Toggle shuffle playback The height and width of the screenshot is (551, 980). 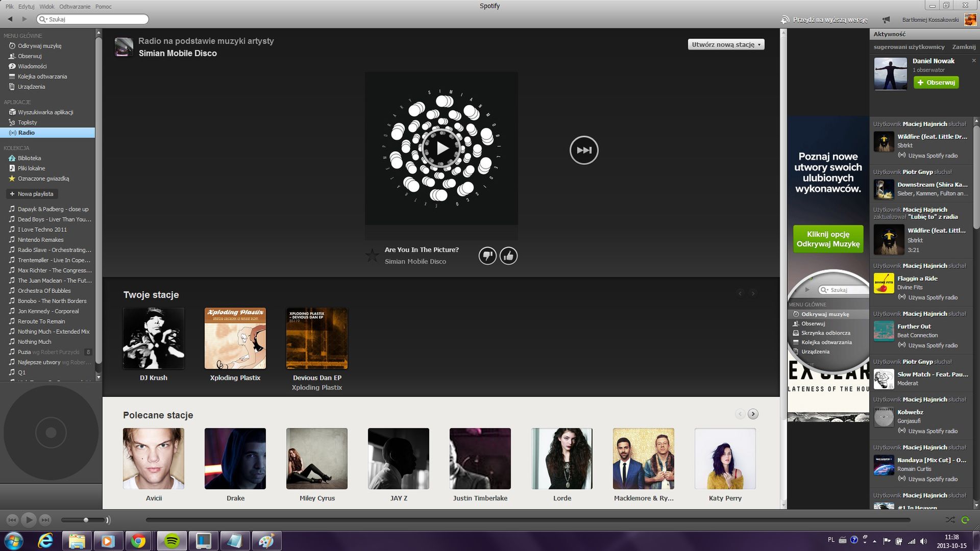click(950, 520)
